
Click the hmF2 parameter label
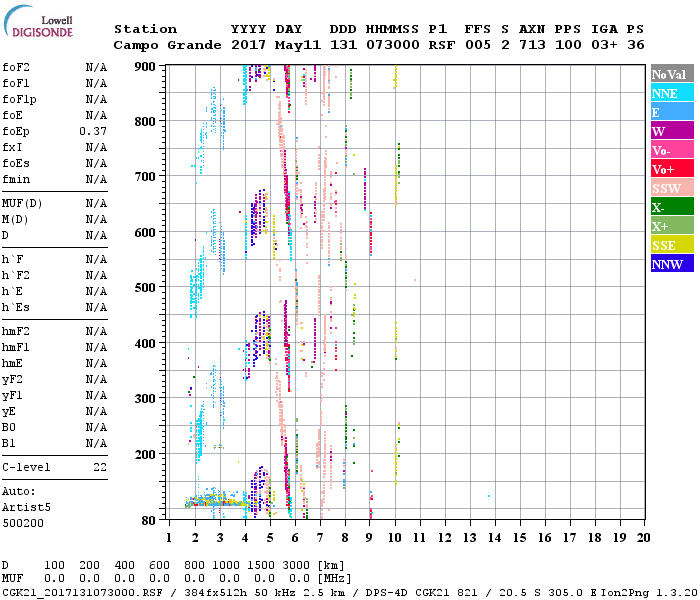click(x=16, y=331)
